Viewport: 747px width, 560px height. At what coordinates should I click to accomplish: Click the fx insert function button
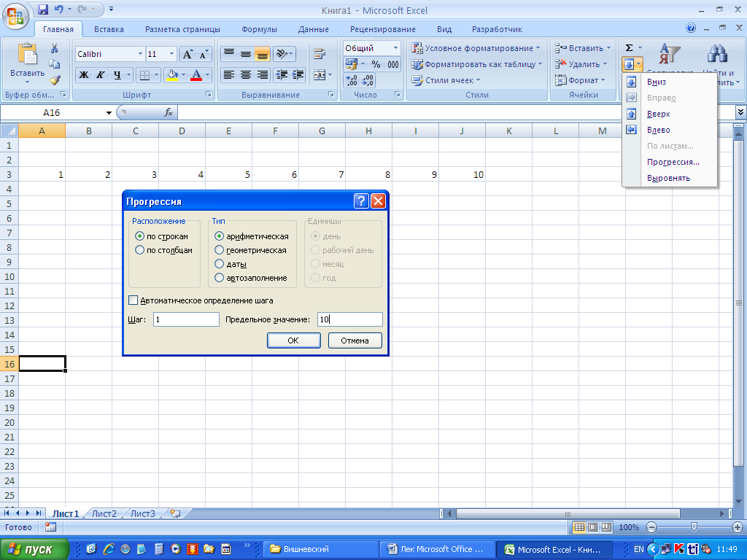(x=169, y=112)
